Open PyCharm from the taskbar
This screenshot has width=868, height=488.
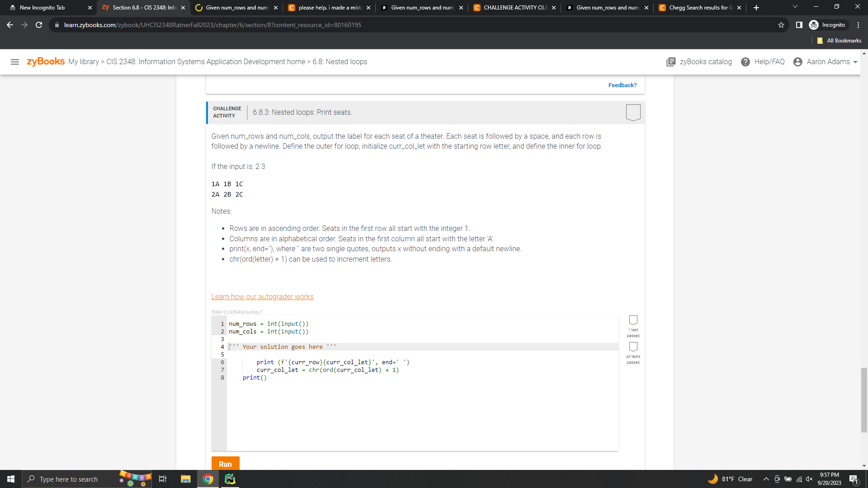point(230,479)
